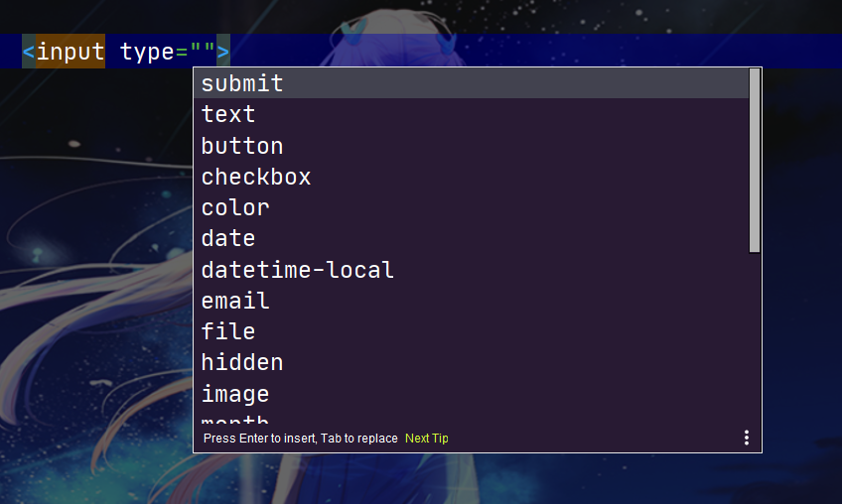Screen dimensions: 842x504
Task: Choose 'email' from the autocomplete popup
Action: (471, 301)
